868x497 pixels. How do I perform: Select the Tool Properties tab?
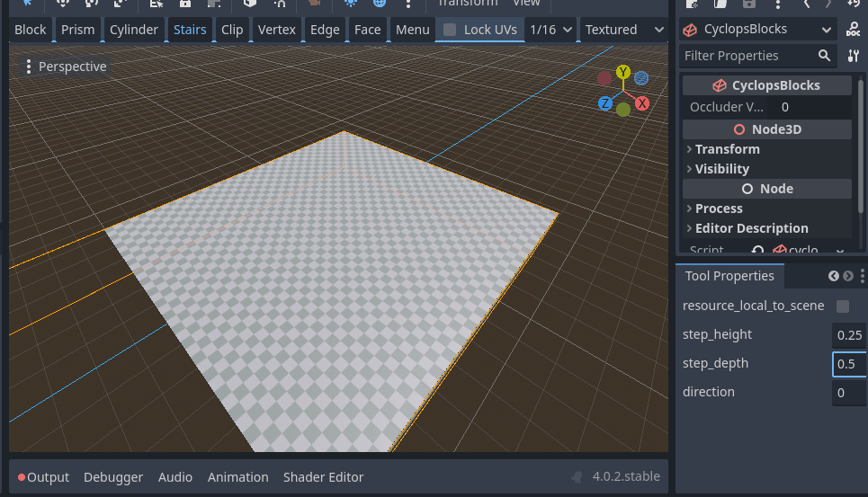(729, 276)
